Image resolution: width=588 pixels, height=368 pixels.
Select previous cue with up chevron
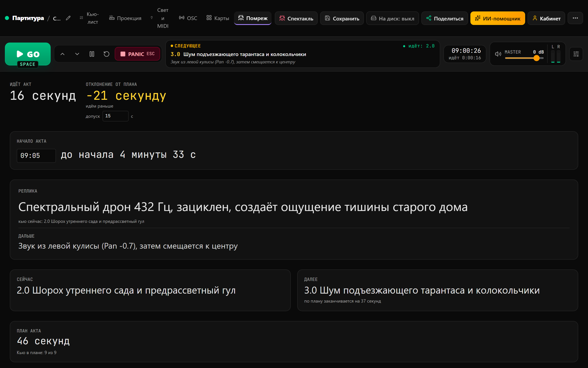tap(62, 54)
